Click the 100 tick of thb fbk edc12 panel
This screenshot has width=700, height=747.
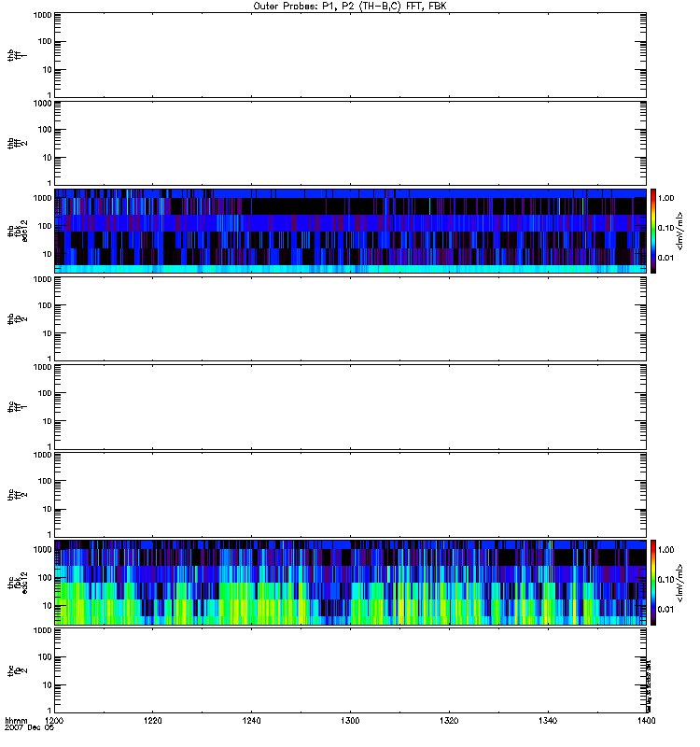[x=45, y=226]
